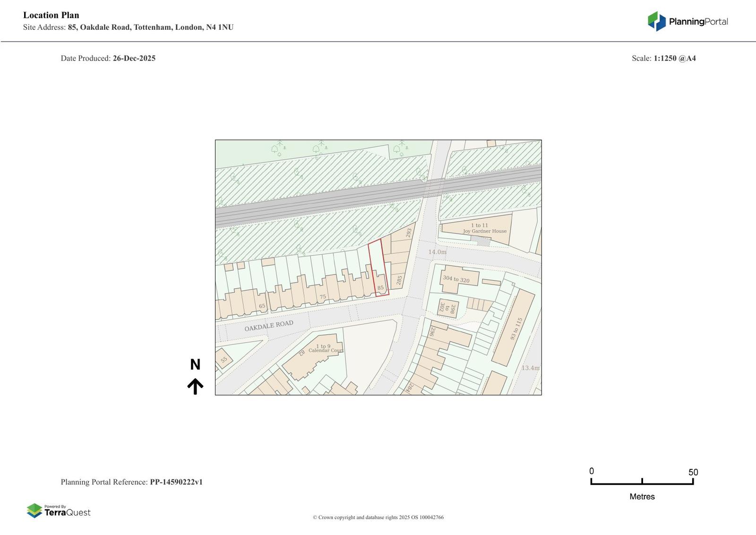Select the Calendar Court building label
The image size is (756, 535).
pyautogui.click(x=325, y=349)
